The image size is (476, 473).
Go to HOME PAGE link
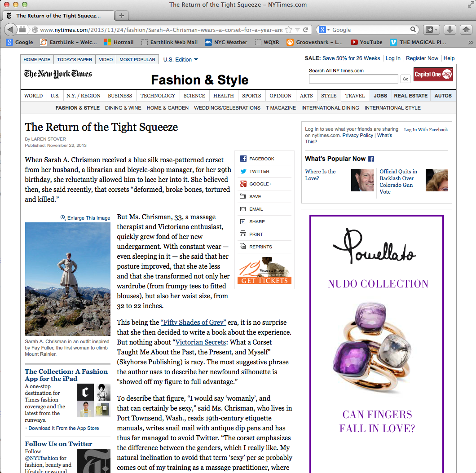pos(37,59)
